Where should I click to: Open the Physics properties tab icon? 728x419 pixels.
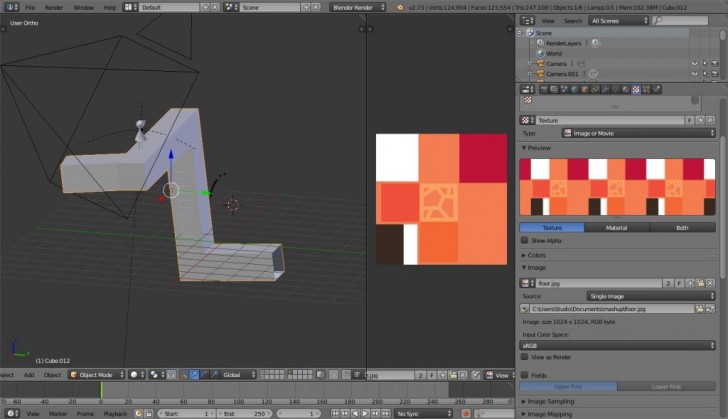point(656,89)
